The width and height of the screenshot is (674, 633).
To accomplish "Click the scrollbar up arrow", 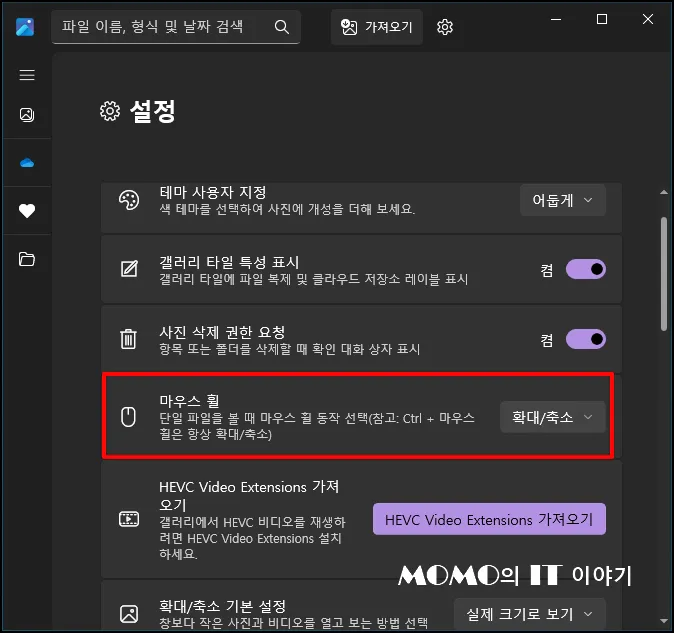I will click(664, 192).
